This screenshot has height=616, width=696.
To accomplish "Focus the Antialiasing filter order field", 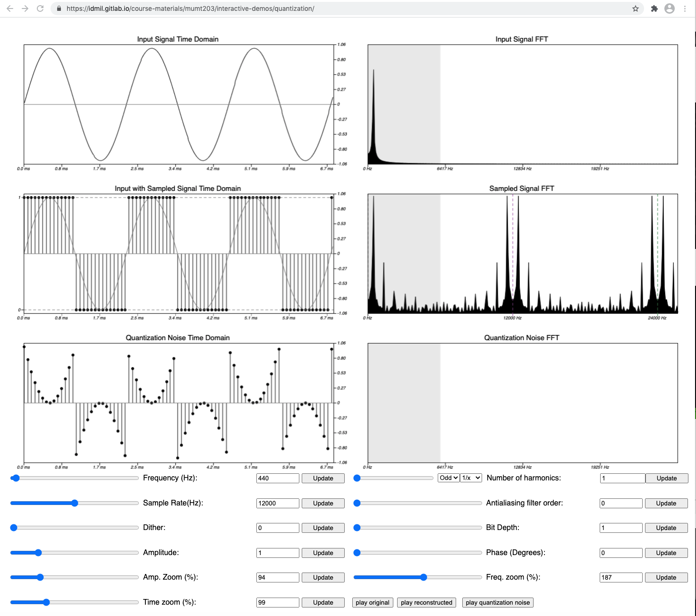I will pos(621,503).
